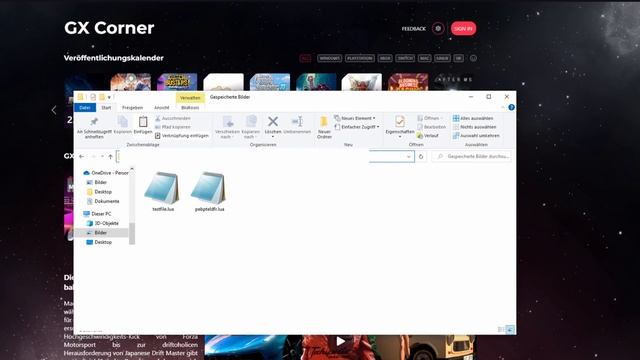Click the Kopieren button in Zwischenablage group
The width and height of the screenshot is (640, 360).
pyautogui.click(x=122, y=124)
